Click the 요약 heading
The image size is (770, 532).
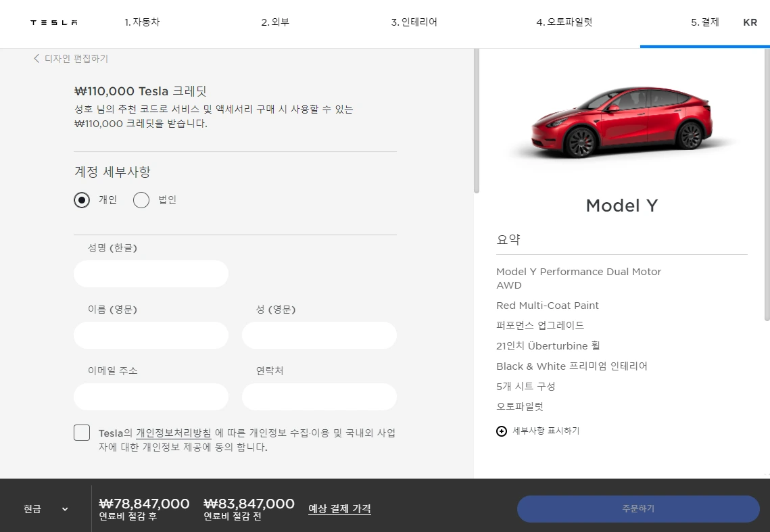(x=508, y=240)
